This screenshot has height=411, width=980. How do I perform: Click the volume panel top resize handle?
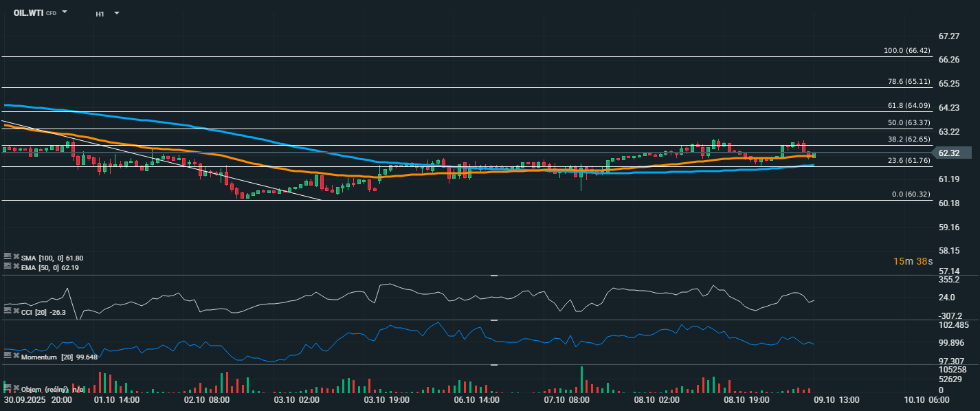point(493,365)
